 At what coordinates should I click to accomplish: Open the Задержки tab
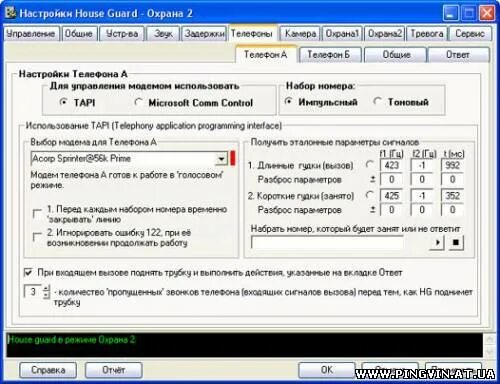coord(204,34)
